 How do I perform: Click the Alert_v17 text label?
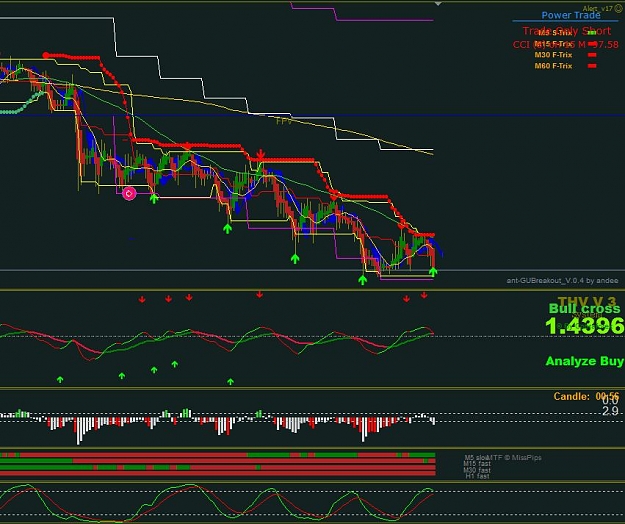[x=597, y=8]
